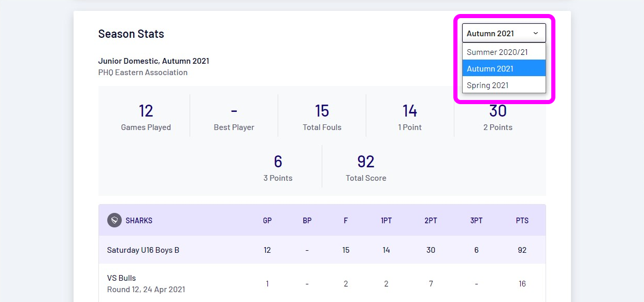Click the 3PT column header

point(476,221)
